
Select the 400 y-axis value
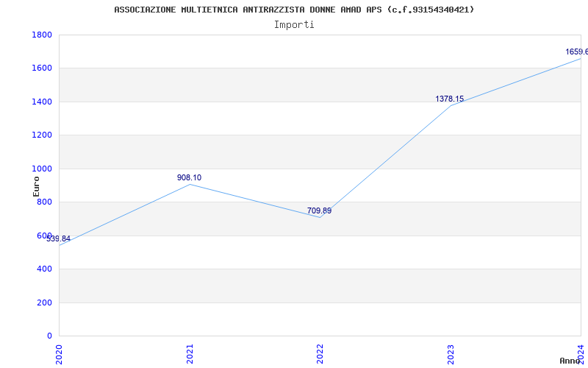pyautogui.click(x=45, y=269)
